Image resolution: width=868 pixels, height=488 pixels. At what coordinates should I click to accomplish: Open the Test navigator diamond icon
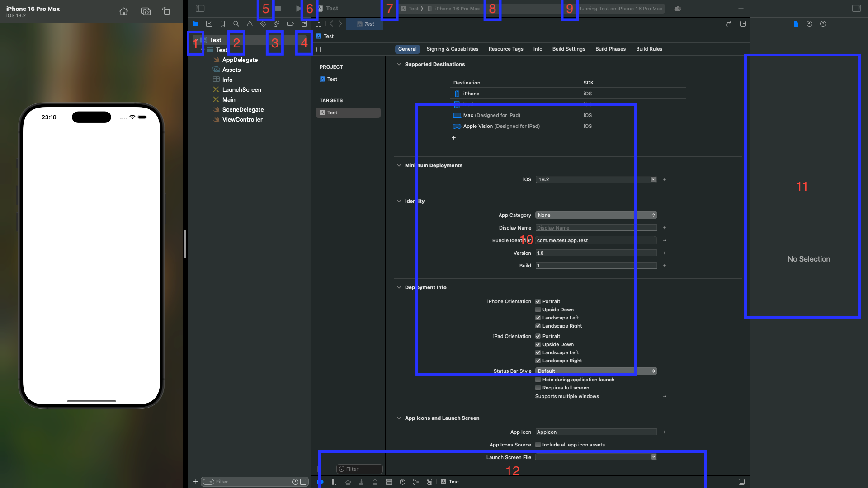[263, 23]
